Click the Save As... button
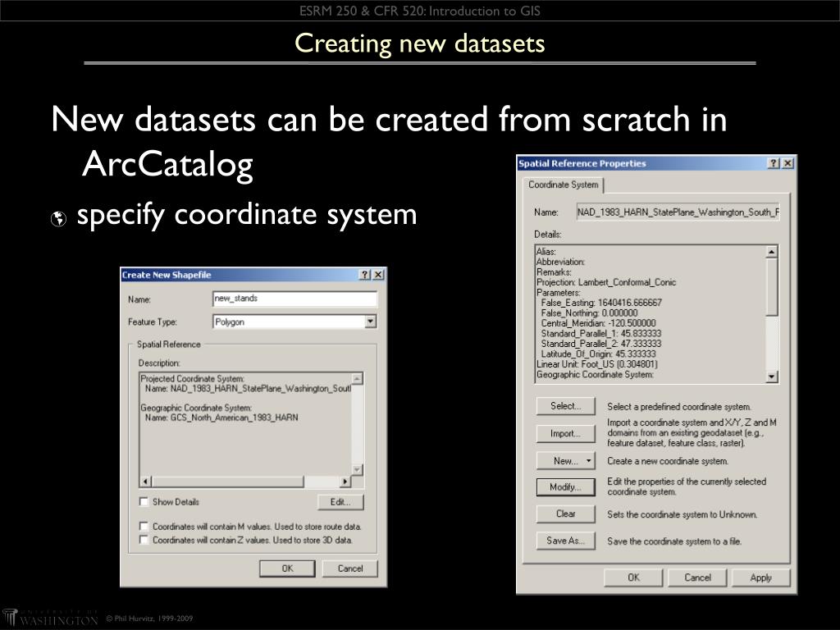Viewport: 840px width, 630px height. [x=566, y=541]
